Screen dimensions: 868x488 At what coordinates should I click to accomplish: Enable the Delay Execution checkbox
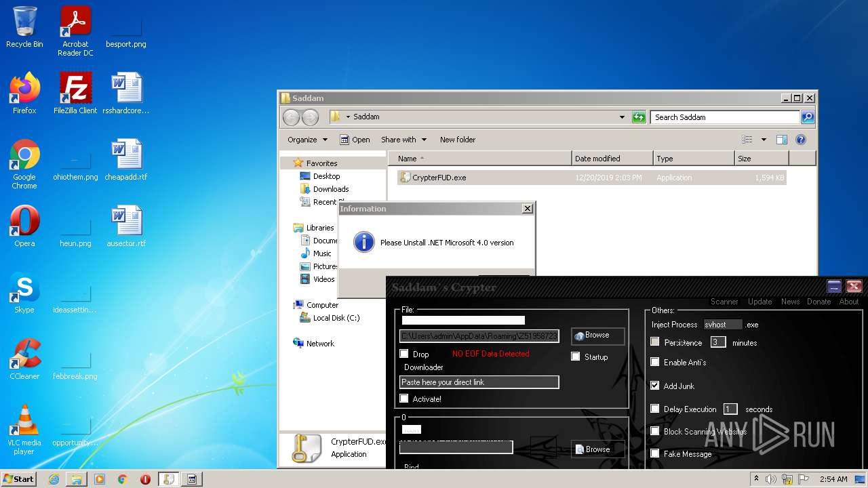pos(654,409)
